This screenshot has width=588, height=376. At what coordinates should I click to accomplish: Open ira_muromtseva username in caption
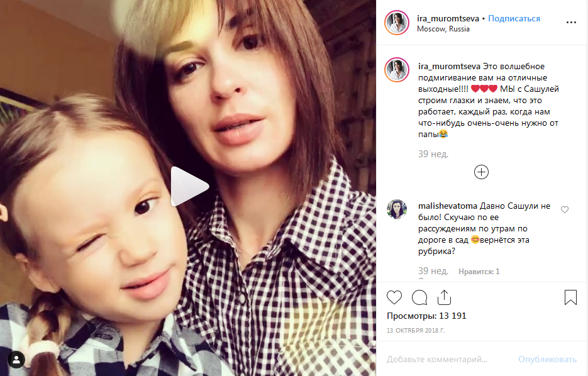449,67
